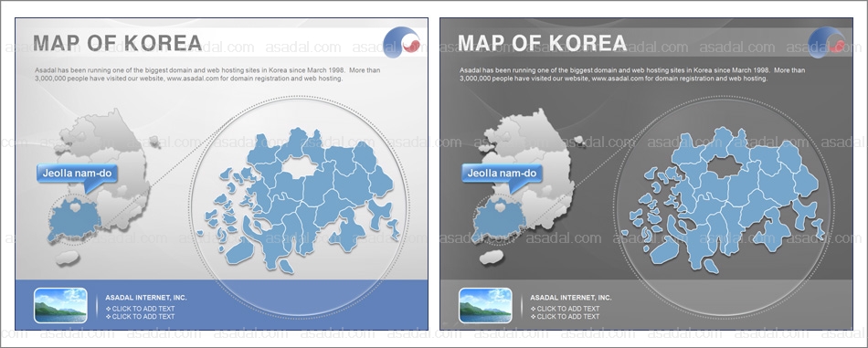Select Ulleung island shape on the dark slide
The image size is (868, 348).
point(579,141)
